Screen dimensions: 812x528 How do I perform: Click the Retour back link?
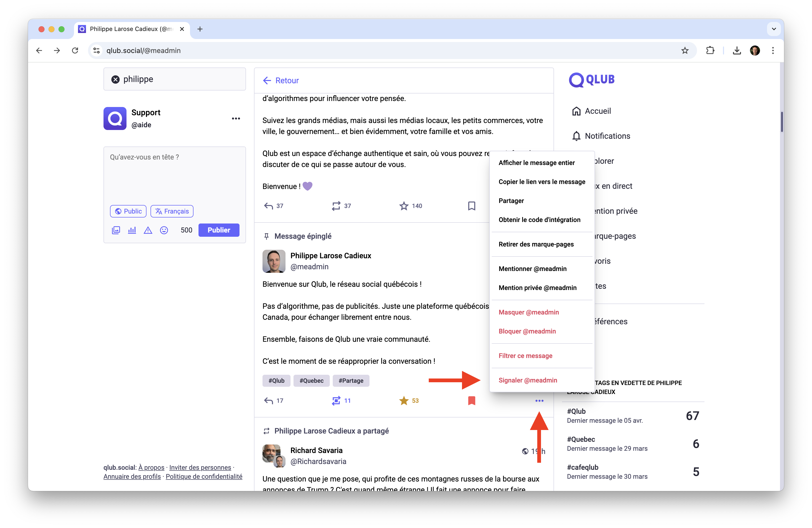(x=281, y=80)
